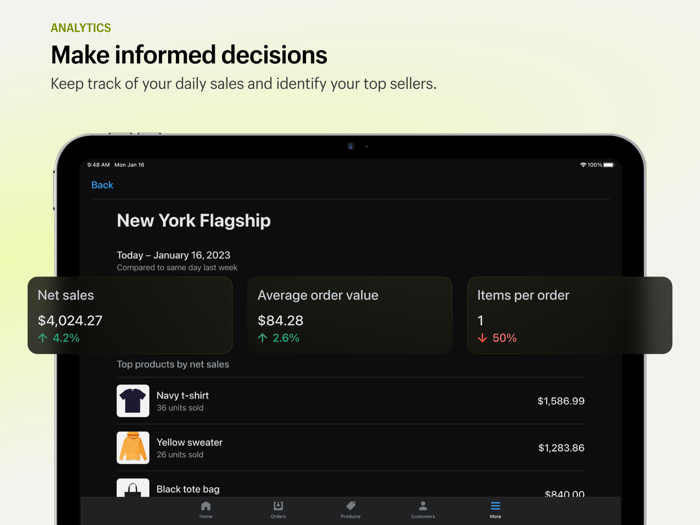The height and width of the screenshot is (525, 700).
Task: Click the Yellow sweater thumbnail
Action: pos(133,448)
